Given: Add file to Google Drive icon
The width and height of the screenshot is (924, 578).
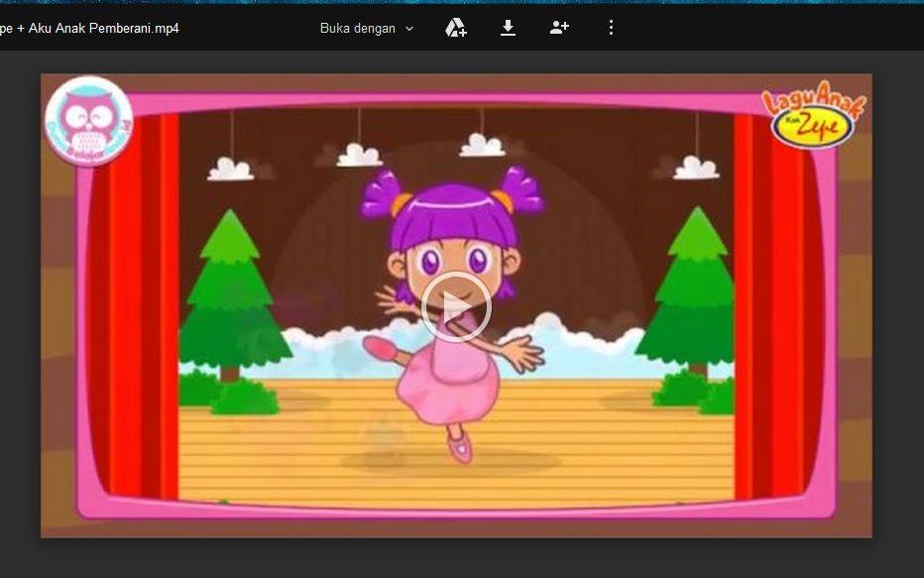Looking at the screenshot, I should [x=455, y=28].
